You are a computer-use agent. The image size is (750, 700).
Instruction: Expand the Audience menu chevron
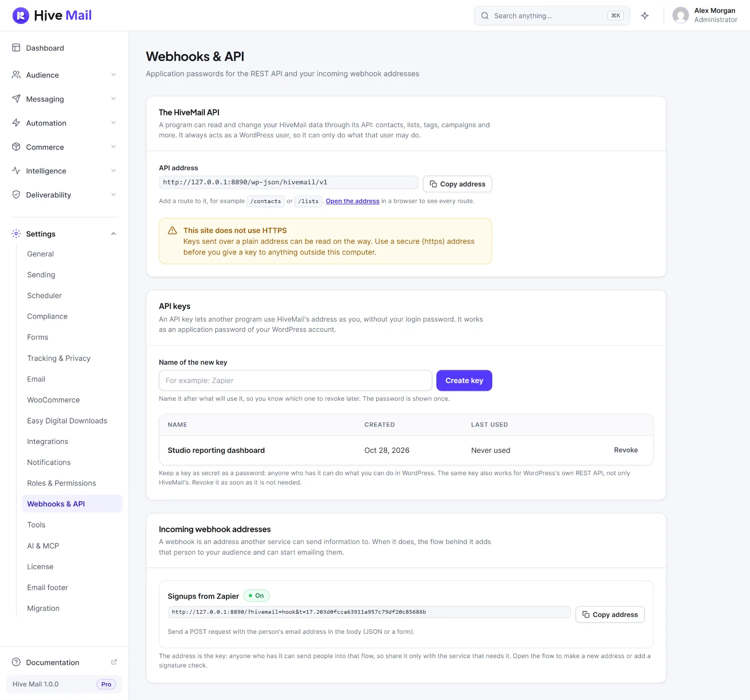tap(113, 75)
